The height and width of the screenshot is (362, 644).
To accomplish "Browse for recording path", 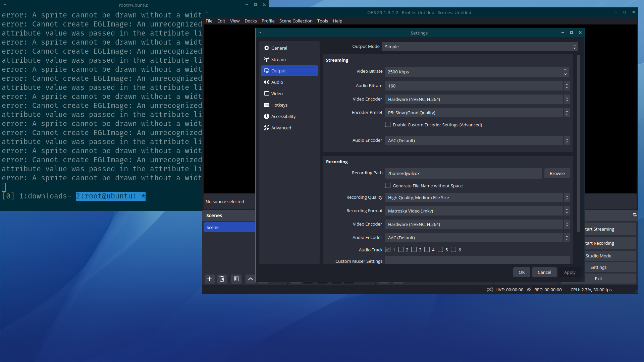I will pos(557,173).
